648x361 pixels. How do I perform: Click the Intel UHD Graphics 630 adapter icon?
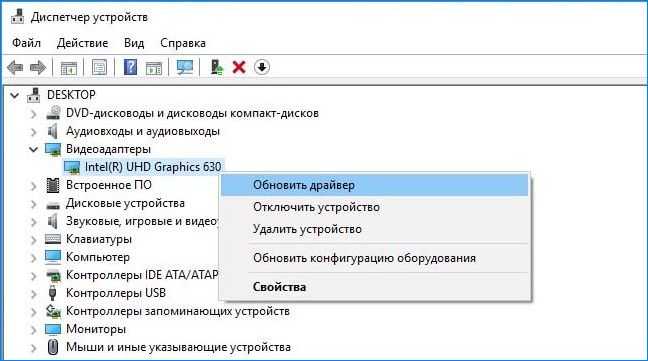tap(72, 167)
